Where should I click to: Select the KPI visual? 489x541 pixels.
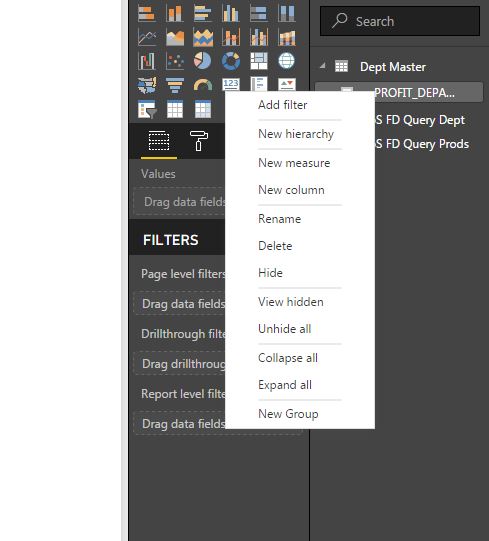pyautogui.click(x=286, y=84)
